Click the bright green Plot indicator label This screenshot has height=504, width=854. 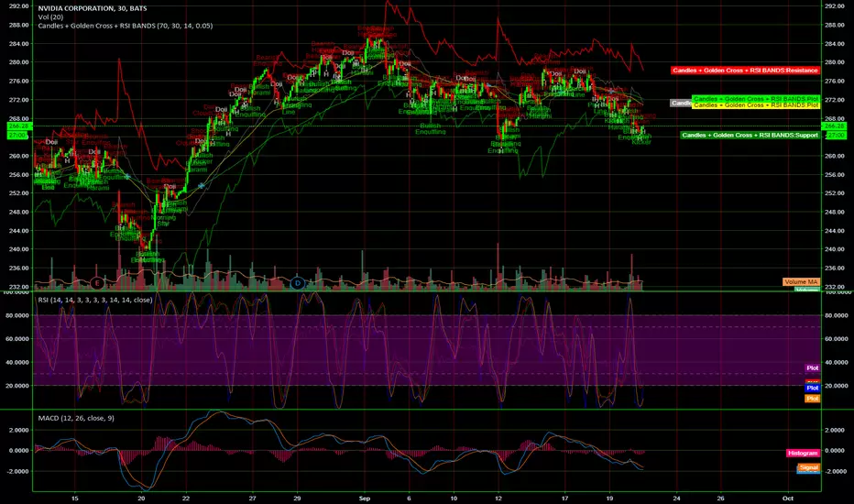point(756,99)
